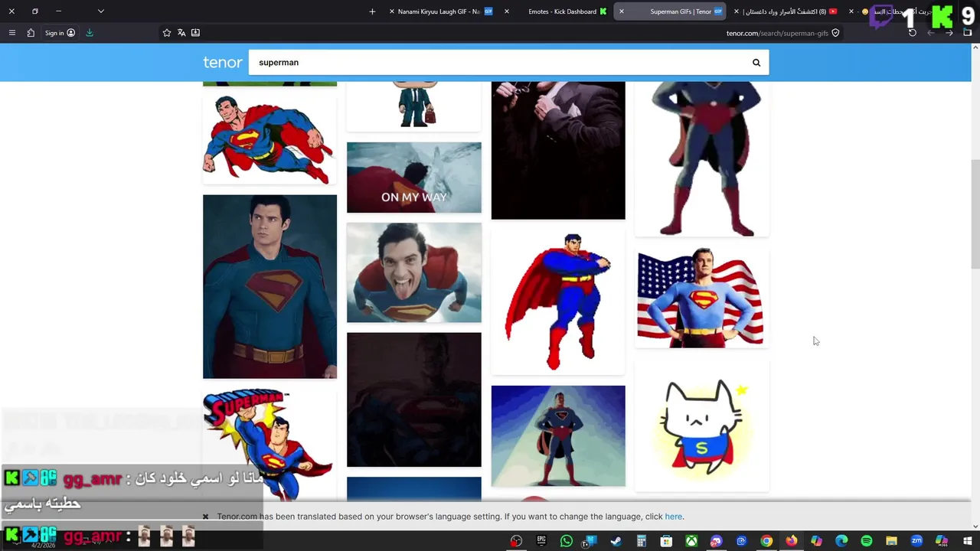Open the dancing red-cape Superman GIF
This screenshot has width=980, height=551.
pos(558,302)
